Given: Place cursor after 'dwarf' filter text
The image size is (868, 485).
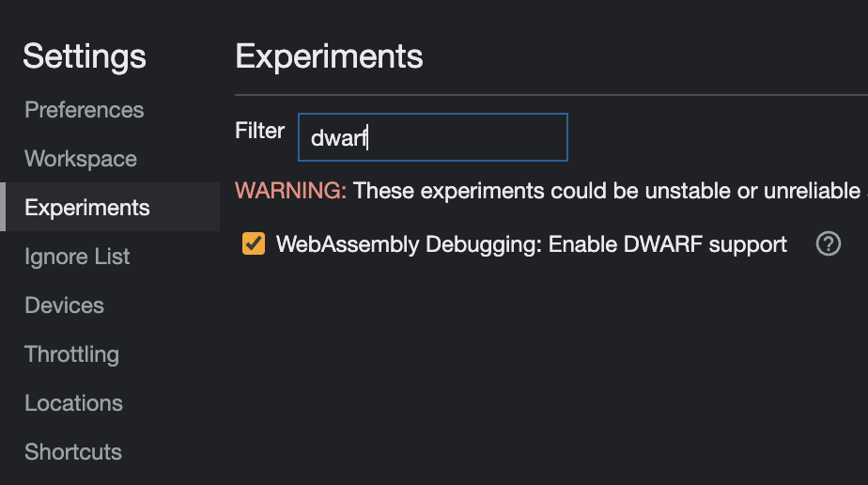Looking at the screenshot, I should [368, 137].
